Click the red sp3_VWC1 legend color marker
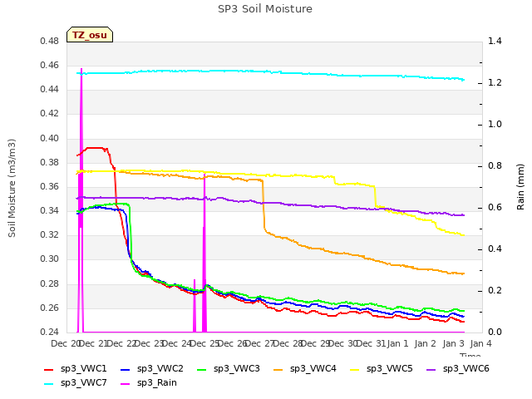 (49, 369)
